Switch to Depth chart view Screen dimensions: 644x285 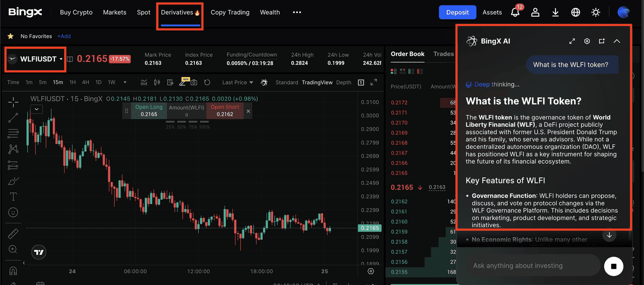pos(344,82)
